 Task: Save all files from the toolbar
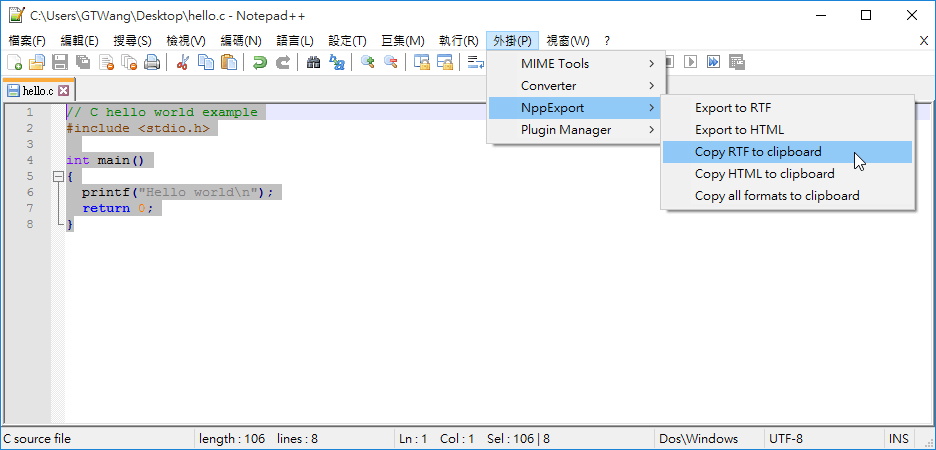tap(83, 62)
